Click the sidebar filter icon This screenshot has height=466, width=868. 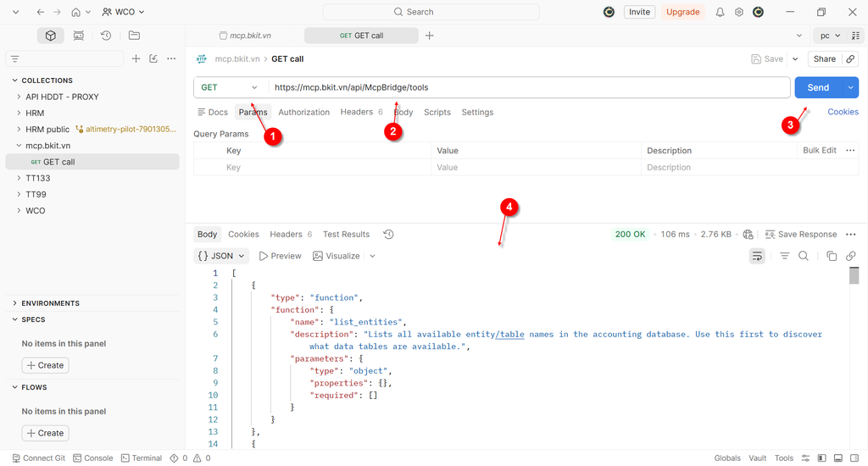[x=15, y=58]
